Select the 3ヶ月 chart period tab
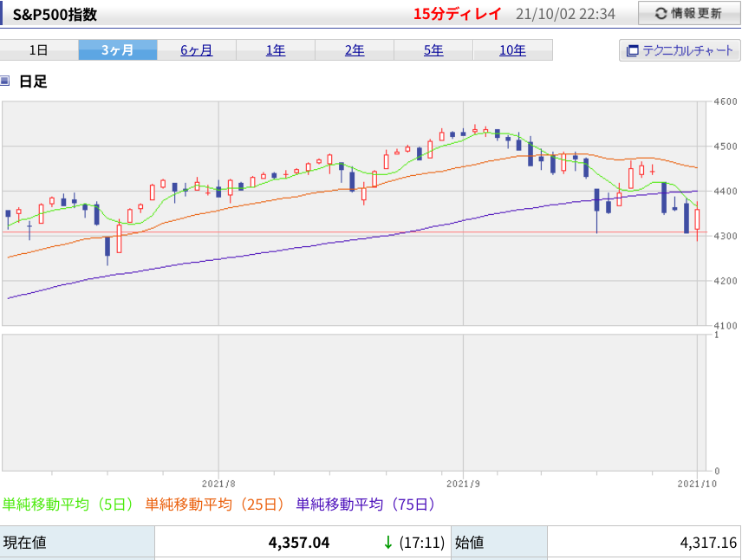Screen dimensions: 742x560 (x=118, y=50)
